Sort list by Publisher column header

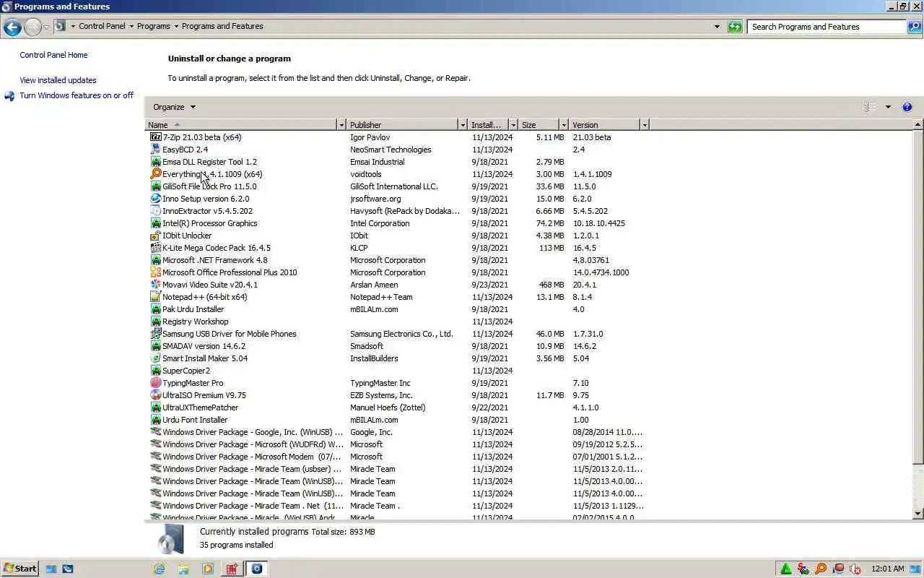click(403, 125)
